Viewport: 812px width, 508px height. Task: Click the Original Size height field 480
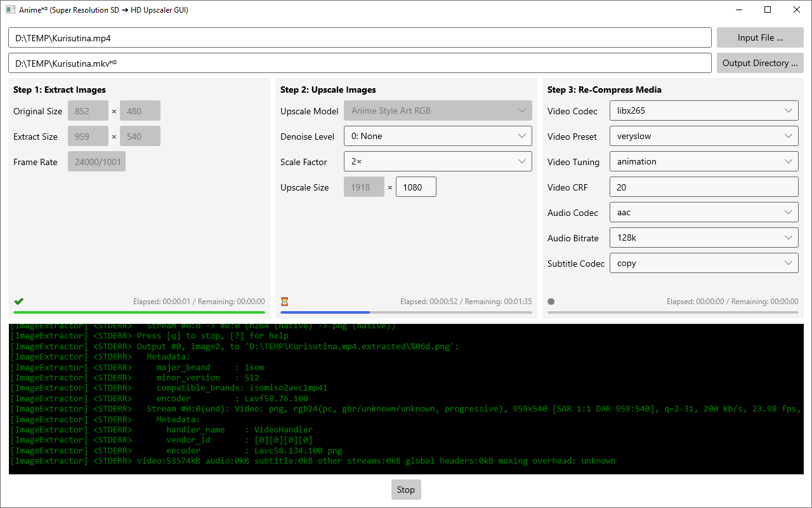click(140, 110)
